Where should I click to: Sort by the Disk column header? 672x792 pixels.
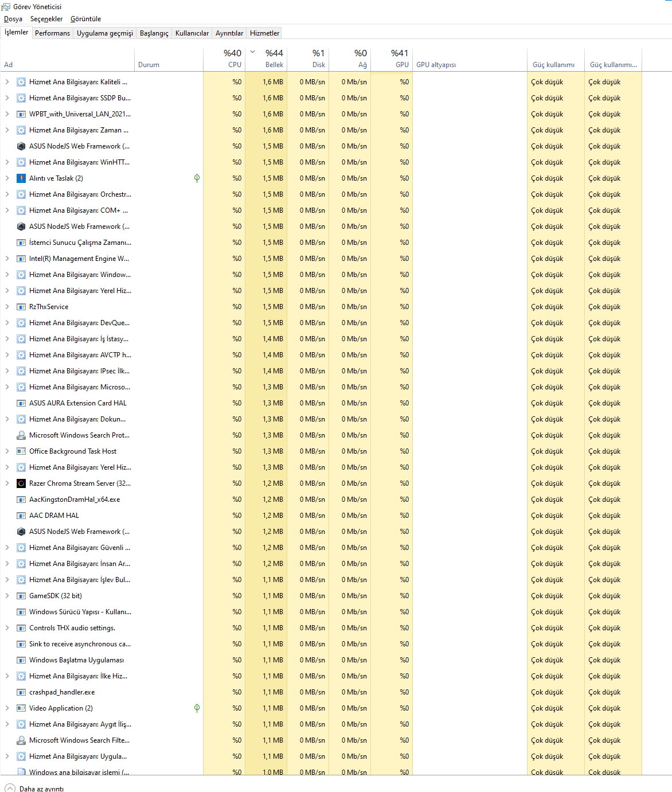(308, 58)
